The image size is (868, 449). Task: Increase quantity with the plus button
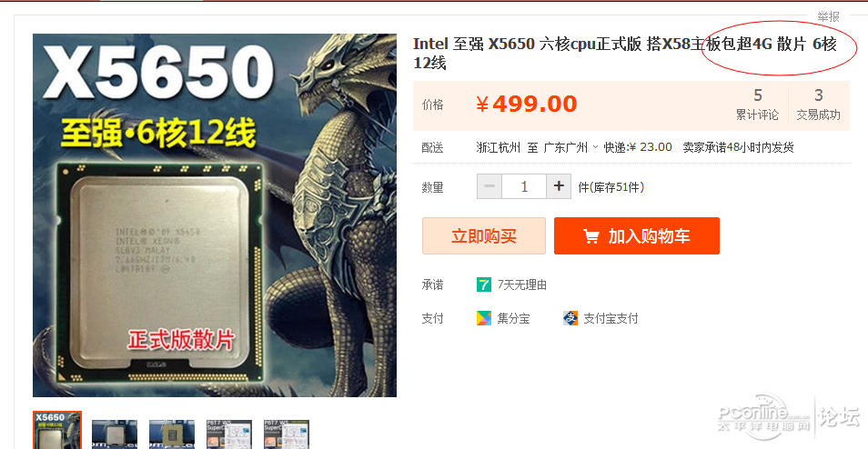559,186
